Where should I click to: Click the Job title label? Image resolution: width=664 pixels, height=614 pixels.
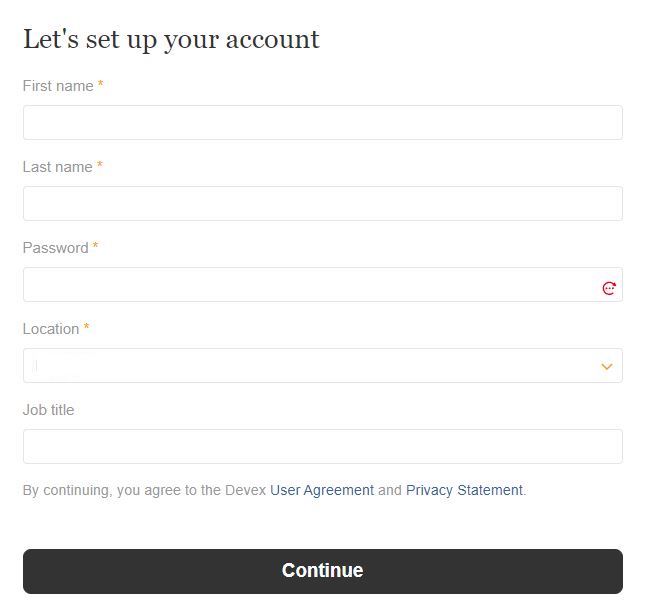48,410
